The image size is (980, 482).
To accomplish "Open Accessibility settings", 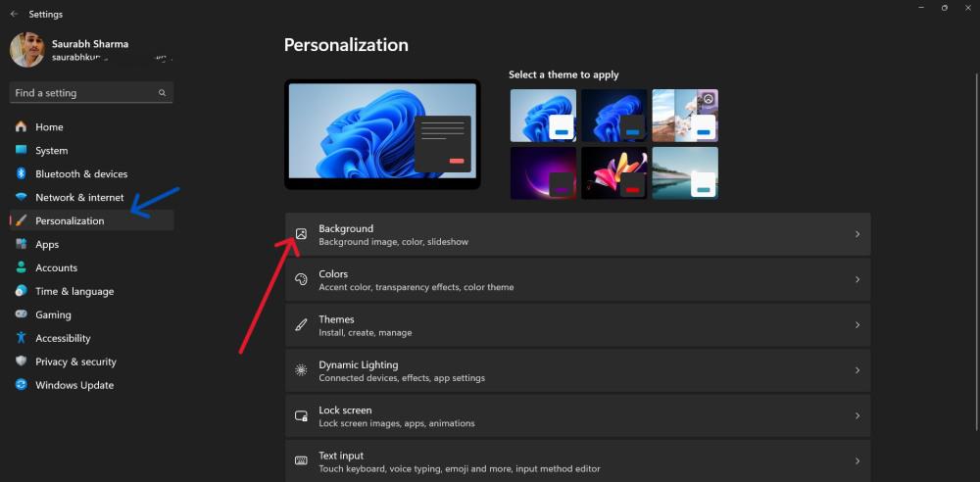I will 92,338.
